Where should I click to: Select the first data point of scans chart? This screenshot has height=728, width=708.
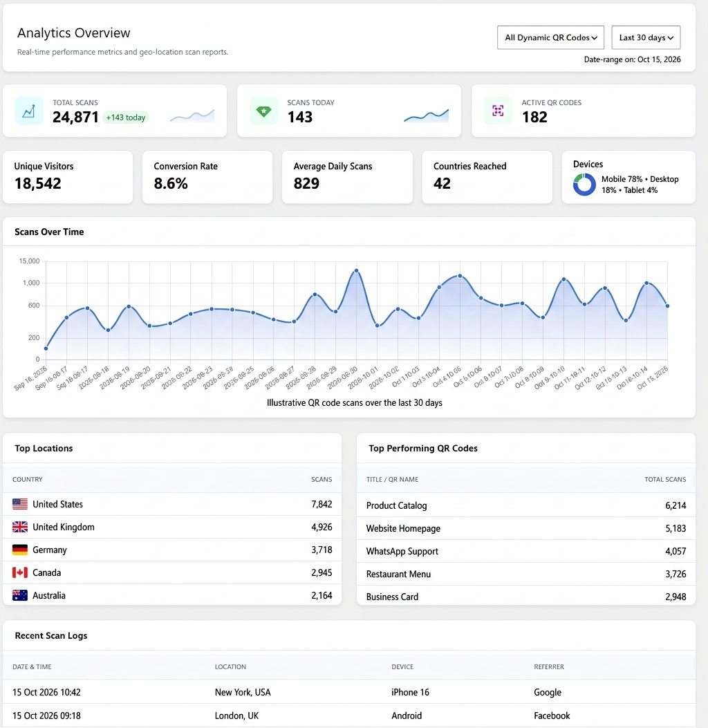(46, 348)
